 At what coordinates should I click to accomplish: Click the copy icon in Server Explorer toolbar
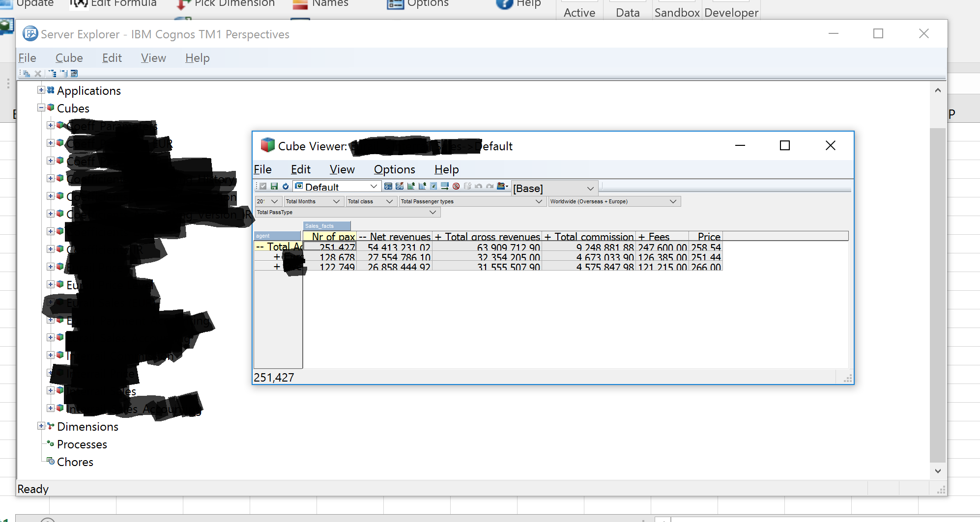point(27,74)
